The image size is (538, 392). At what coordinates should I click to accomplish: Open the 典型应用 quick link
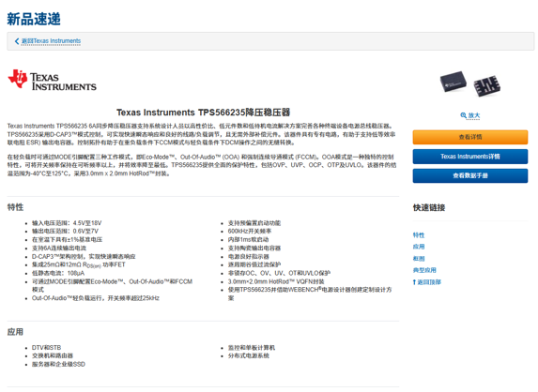(424, 270)
